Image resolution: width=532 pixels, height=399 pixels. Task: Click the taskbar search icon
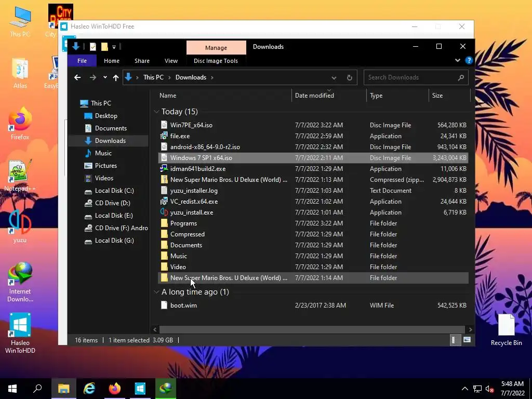37,388
